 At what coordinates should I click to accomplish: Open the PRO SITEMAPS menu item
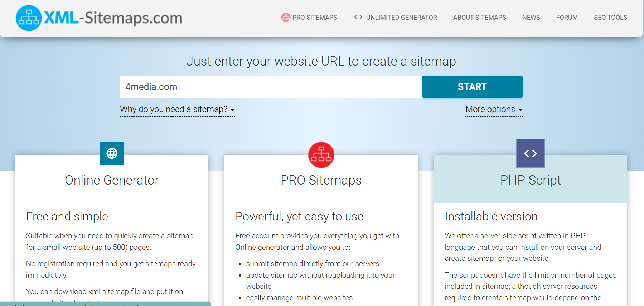pyautogui.click(x=315, y=18)
